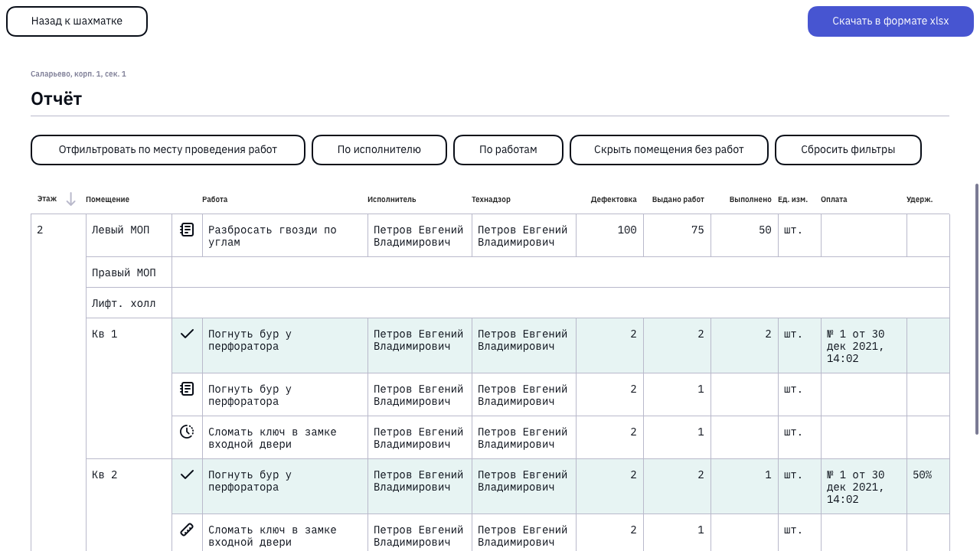Viewport: 980px width, 551px height.
Task: Go back via Назад к шахматке
Action: (x=77, y=21)
